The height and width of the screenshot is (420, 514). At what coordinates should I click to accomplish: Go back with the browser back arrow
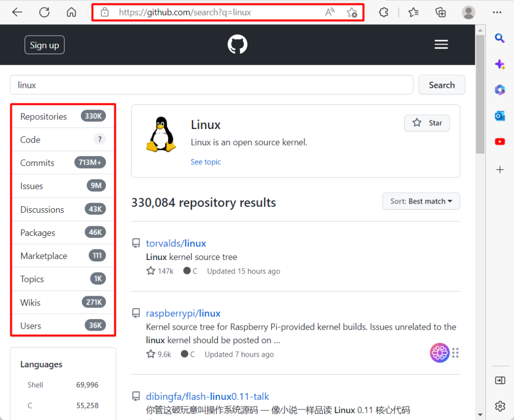(17, 13)
